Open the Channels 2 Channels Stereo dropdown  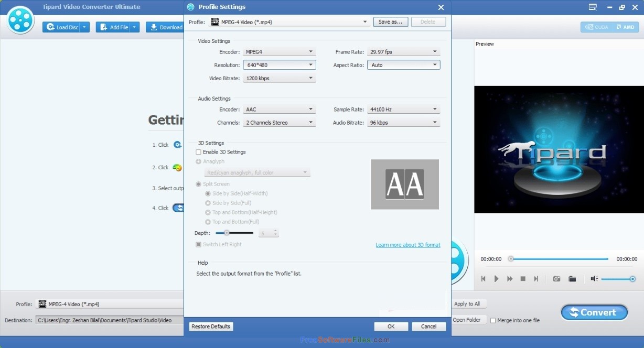point(280,123)
